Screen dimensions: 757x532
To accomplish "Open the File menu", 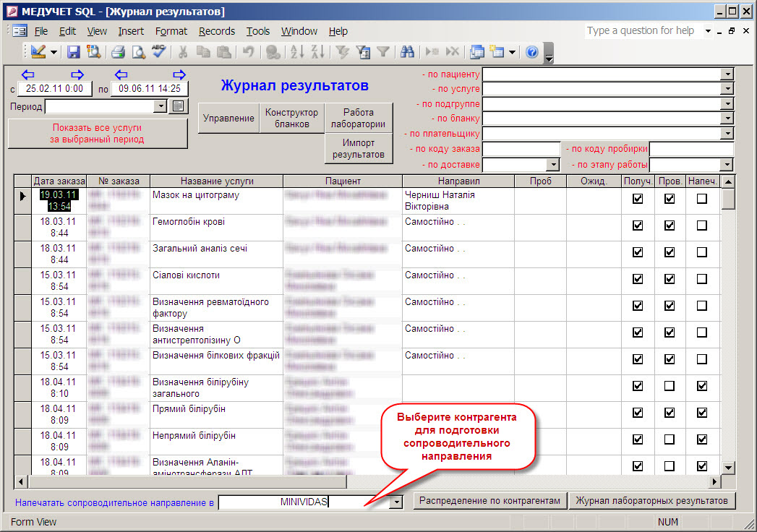I will [41, 31].
